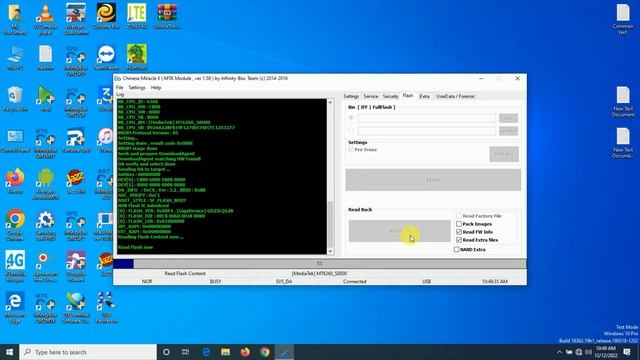The image size is (640, 360).
Task: Open Cortana circle on the taskbar
Action: 166,352
